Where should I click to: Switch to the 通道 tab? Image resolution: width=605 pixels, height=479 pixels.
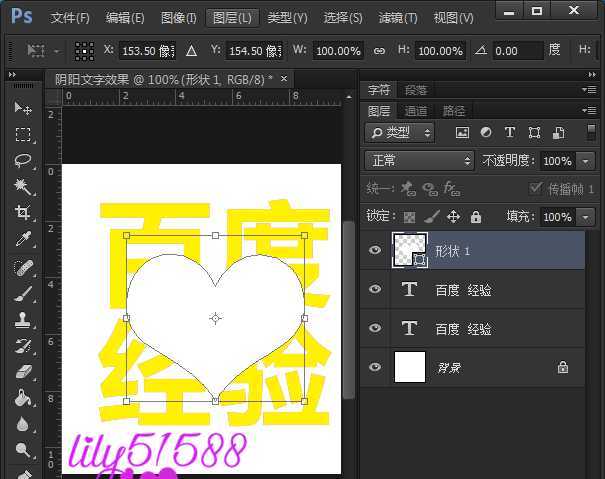coord(416,111)
